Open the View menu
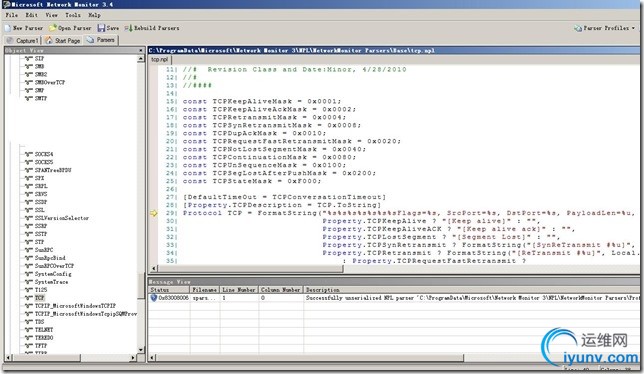Image resolution: width=644 pixels, height=374 pixels. coord(51,15)
